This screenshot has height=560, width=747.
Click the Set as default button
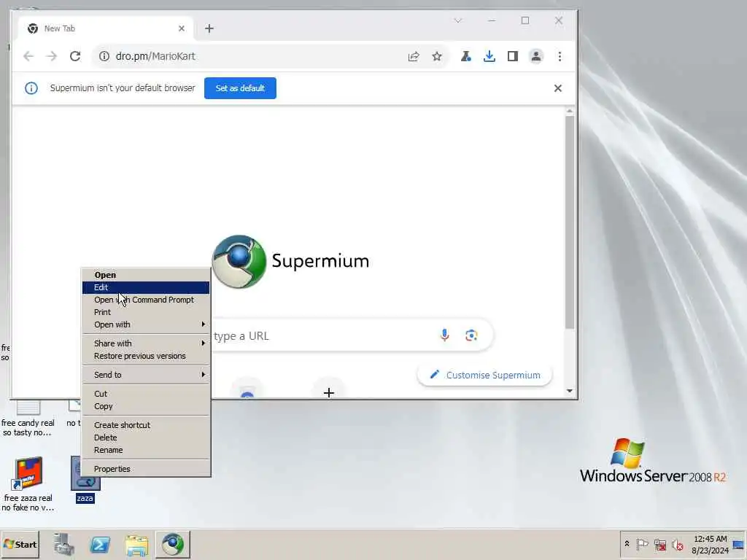click(x=240, y=88)
